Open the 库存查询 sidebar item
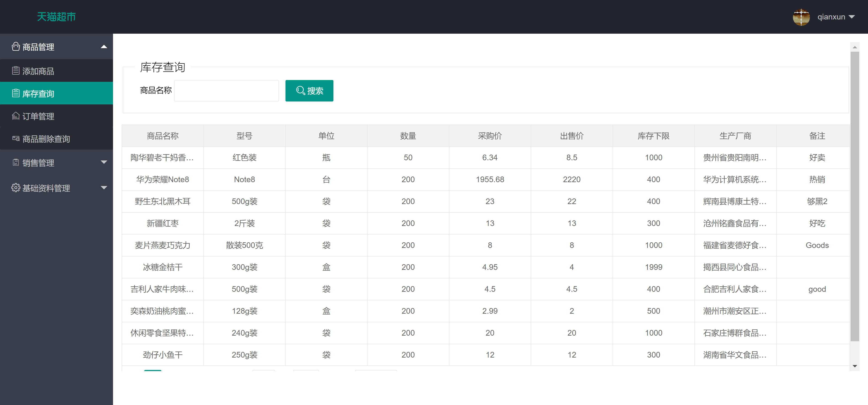The image size is (868, 405). coord(38,93)
